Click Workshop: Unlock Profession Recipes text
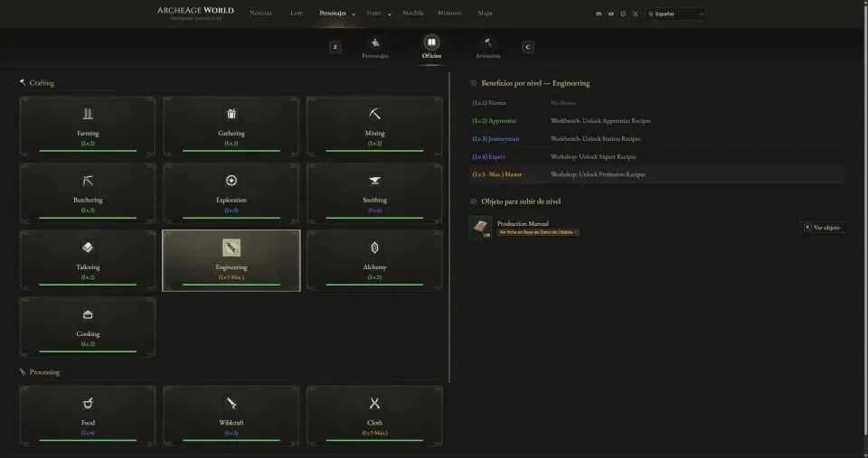 point(598,174)
